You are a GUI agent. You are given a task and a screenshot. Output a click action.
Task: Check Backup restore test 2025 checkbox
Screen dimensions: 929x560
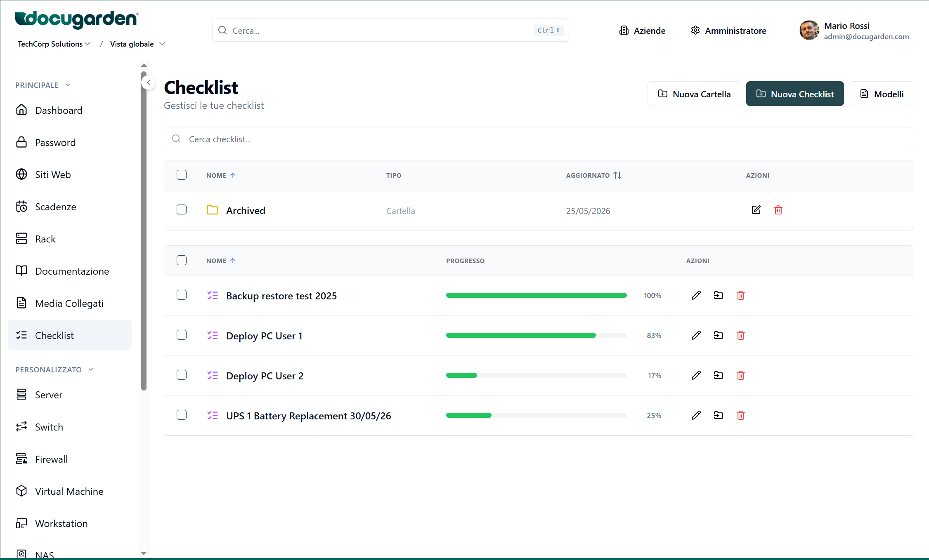pyautogui.click(x=182, y=295)
